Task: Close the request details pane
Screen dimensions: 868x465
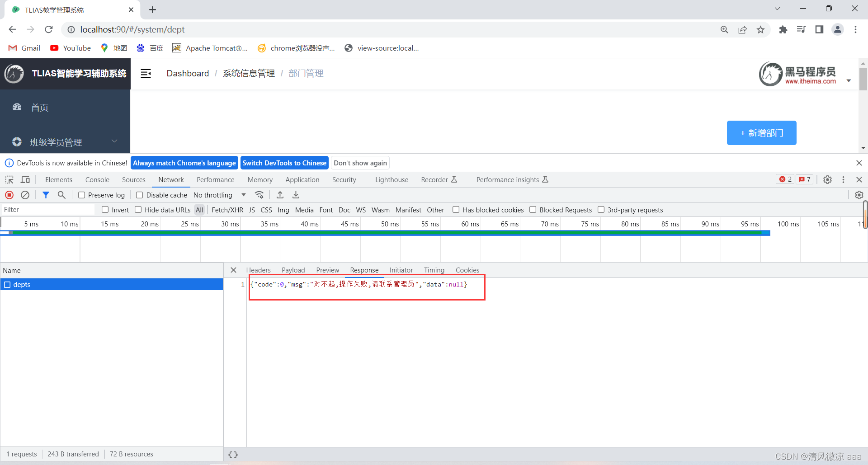Action: (x=233, y=270)
